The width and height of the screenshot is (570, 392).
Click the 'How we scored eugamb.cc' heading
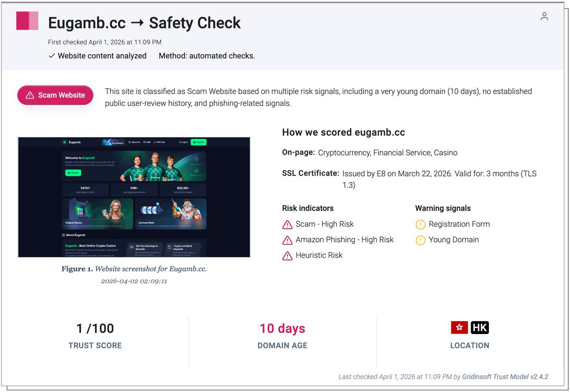(343, 132)
